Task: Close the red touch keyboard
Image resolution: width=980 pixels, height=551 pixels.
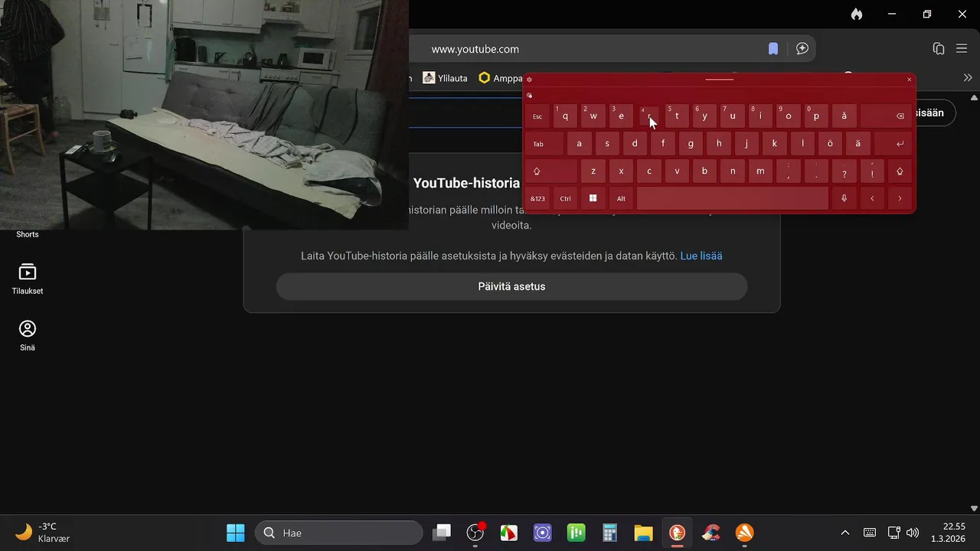Action: click(910, 79)
